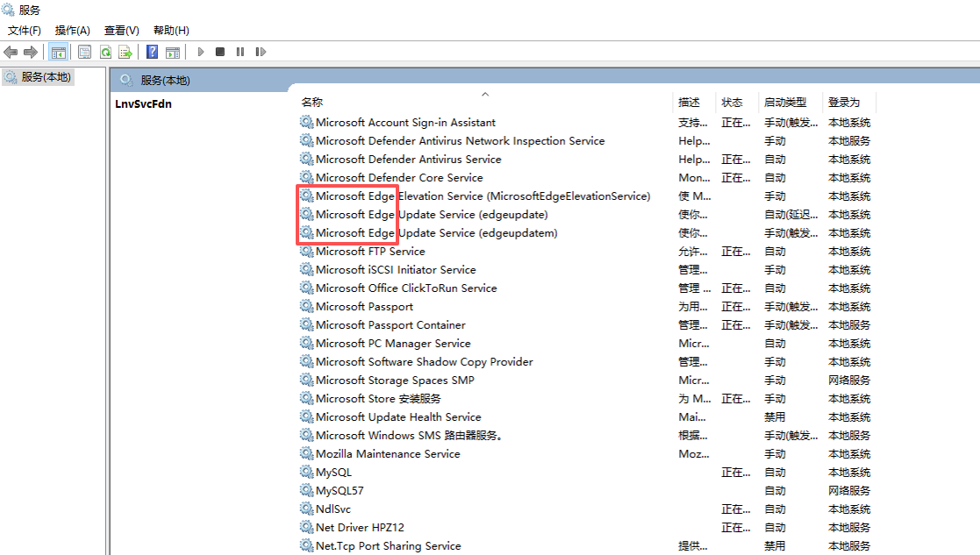
Task: Click gear icon beside MySQL57 service
Action: pos(306,490)
